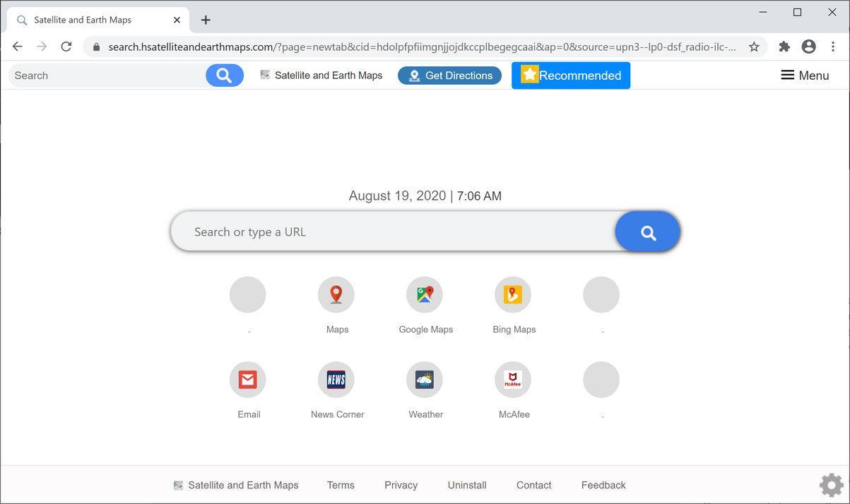Open the Weather shortcut icon
Viewport: 850px width, 504px height.
coord(425,379)
